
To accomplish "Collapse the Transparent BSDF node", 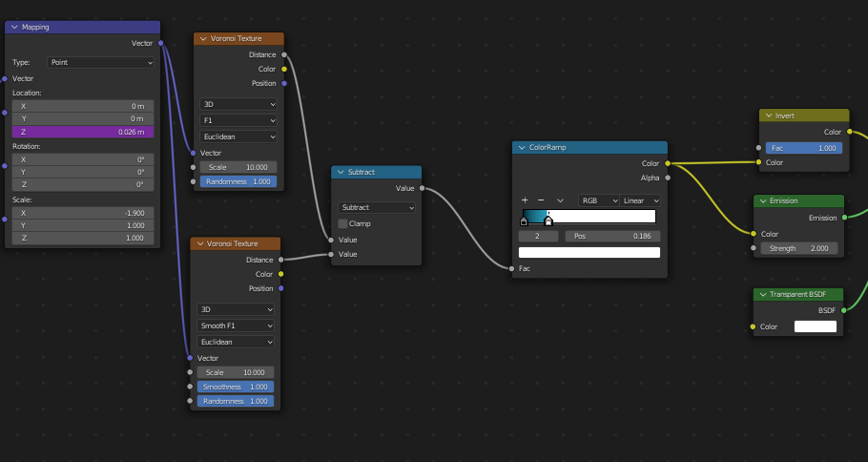I will 761,295.
